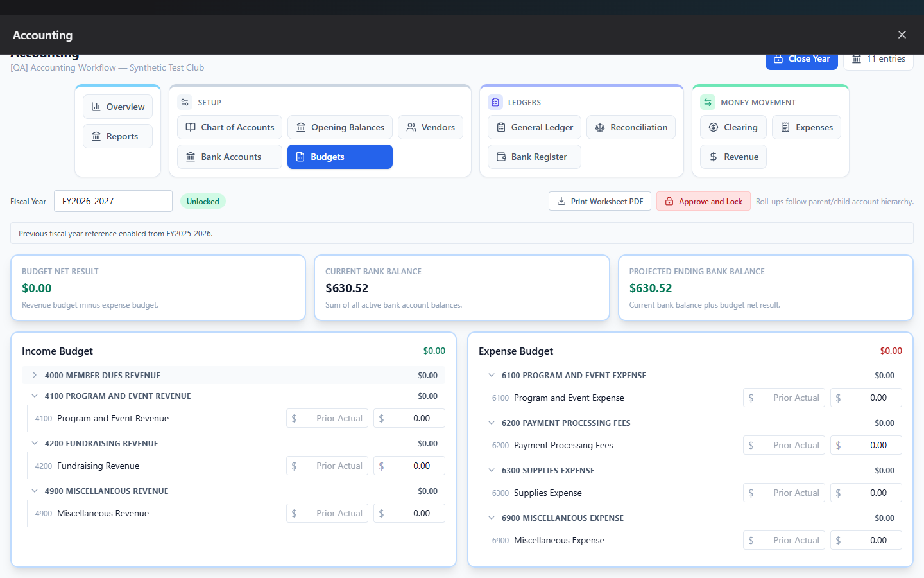Screen dimensions: 924x578
Task: Click the Vendors people icon
Action: tap(411, 127)
